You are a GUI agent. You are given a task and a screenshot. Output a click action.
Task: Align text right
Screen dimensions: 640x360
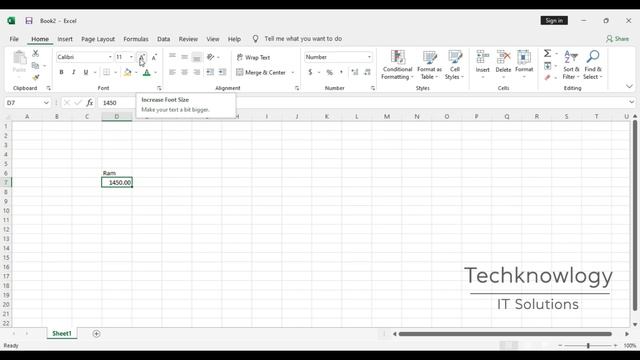pyautogui.click(x=197, y=72)
